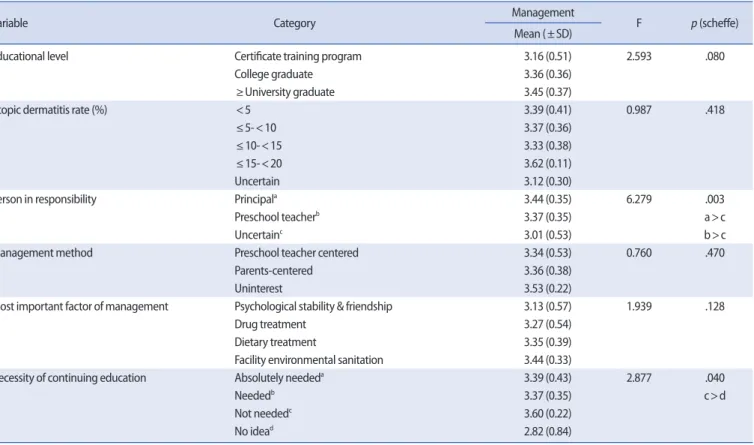The width and height of the screenshot is (754, 445).
Task: Select 'Psychological stability & friendship' cell
Action: tap(313, 306)
